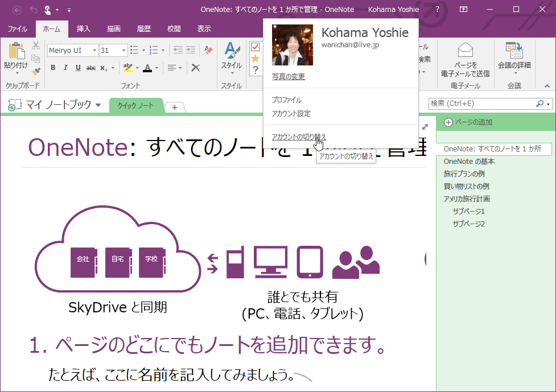This screenshot has width=556, height=392.
Task: Toggle Subscript formatting
Action: pos(103,68)
